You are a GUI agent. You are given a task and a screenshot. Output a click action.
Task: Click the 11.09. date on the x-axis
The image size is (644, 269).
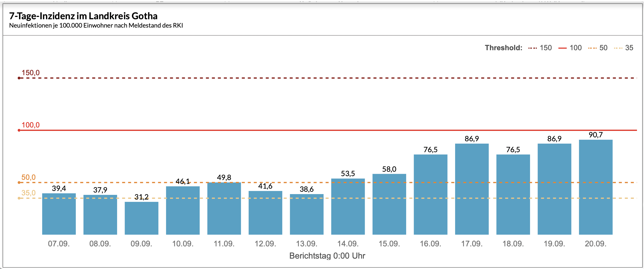[224, 244]
